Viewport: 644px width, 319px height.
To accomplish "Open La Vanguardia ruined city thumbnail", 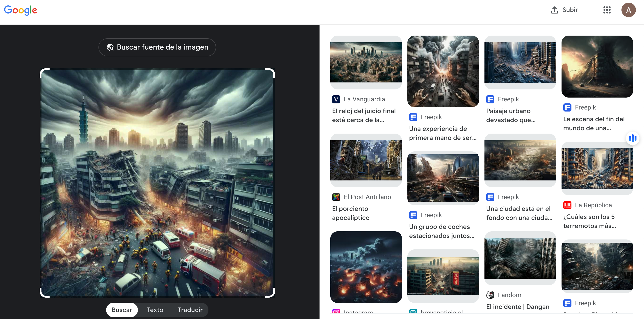I will click(366, 62).
